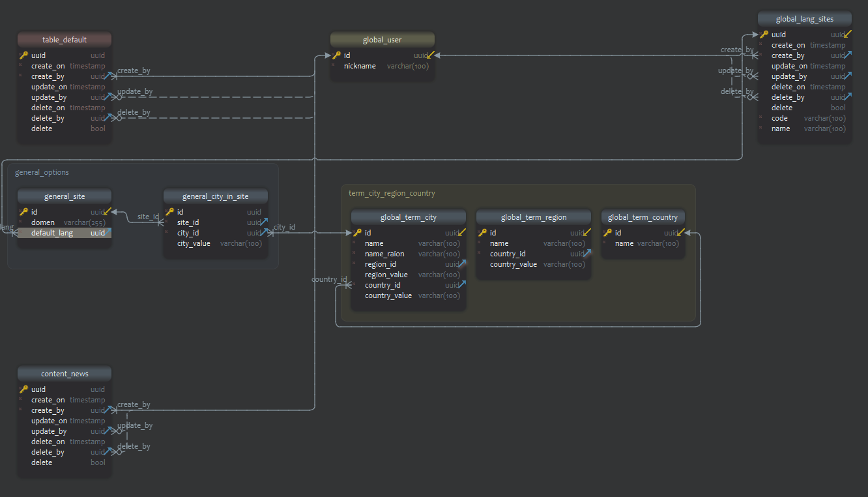Screen dimensions: 868x497
Task: Select the global_user table title
Action: 382,39
